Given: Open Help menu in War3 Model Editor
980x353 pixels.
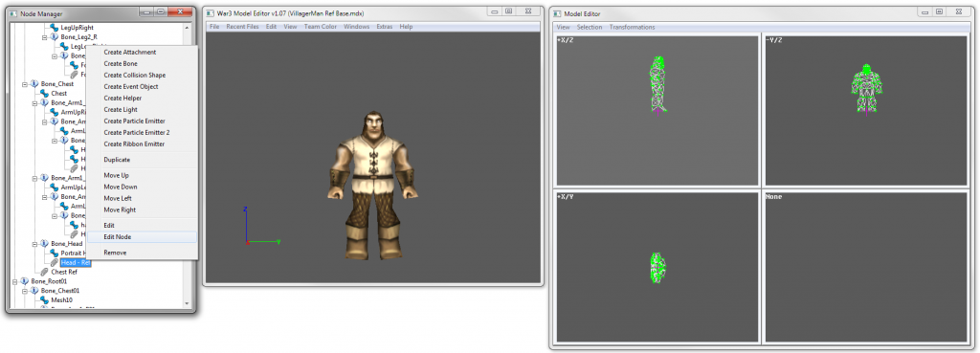Looking at the screenshot, I should [x=406, y=27].
